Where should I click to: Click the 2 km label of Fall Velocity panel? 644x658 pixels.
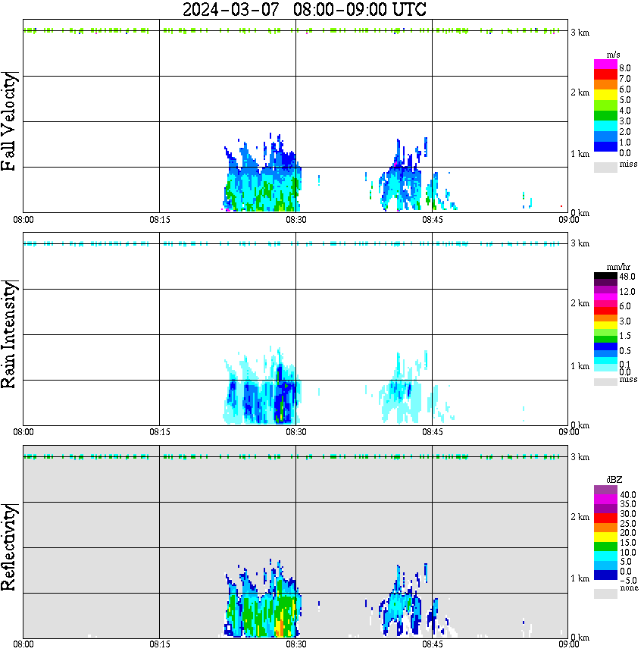[x=580, y=92]
